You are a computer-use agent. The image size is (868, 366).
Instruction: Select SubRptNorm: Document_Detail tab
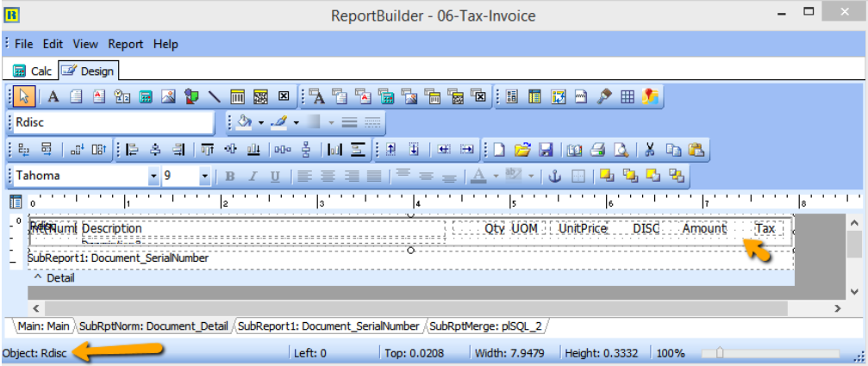154,326
